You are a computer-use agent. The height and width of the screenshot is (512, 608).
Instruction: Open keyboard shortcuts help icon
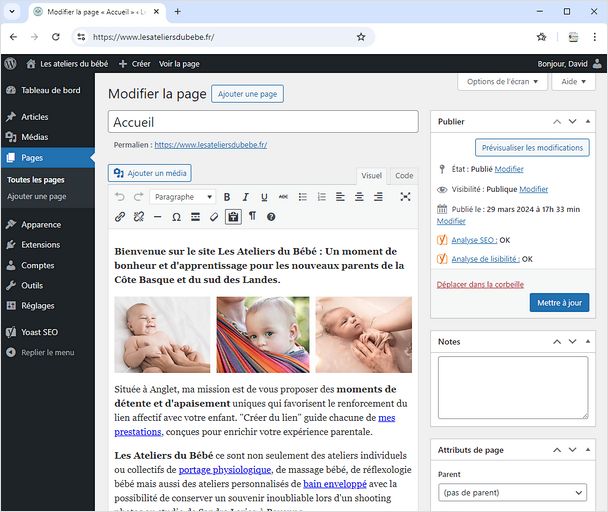(271, 217)
